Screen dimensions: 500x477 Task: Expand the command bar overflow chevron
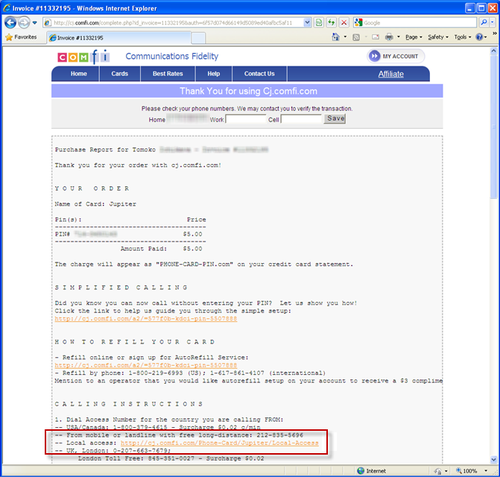(495, 33)
